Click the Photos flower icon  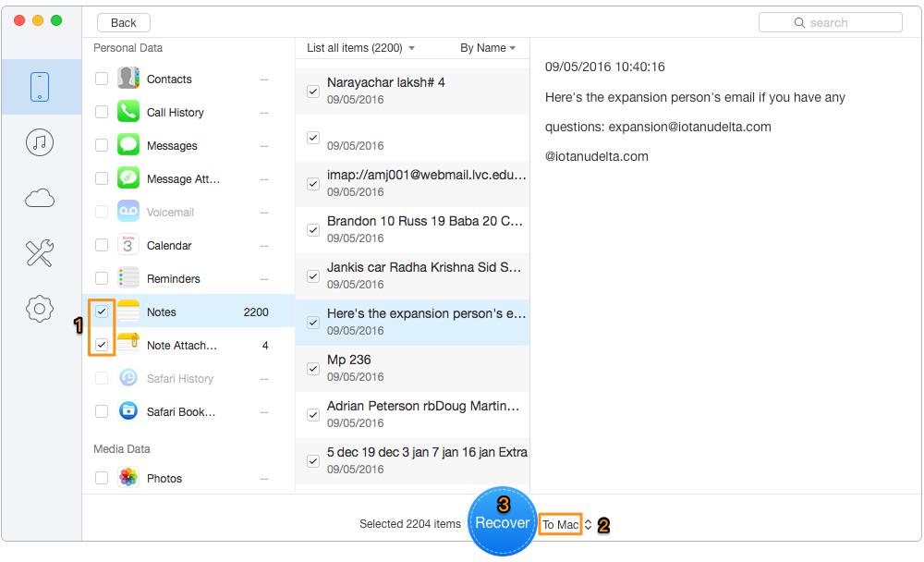[x=128, y=478]
